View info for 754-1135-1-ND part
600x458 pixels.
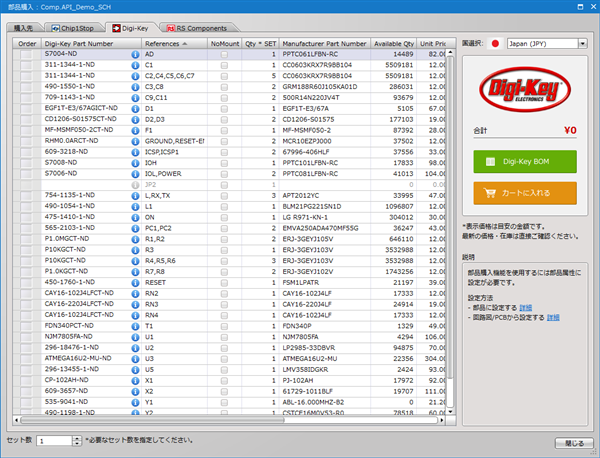tap(135, 196)
